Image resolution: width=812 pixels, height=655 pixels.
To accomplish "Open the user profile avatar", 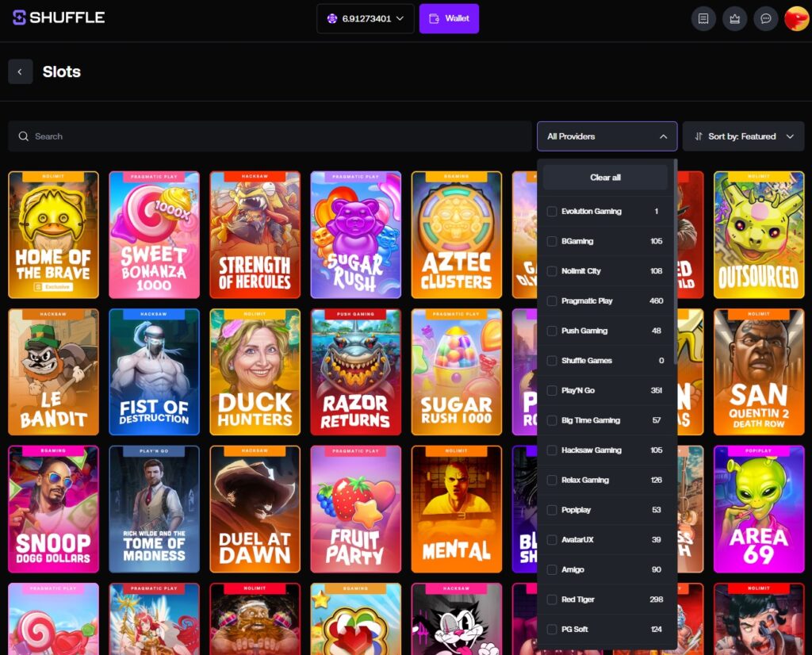I will tap(796, 19).
